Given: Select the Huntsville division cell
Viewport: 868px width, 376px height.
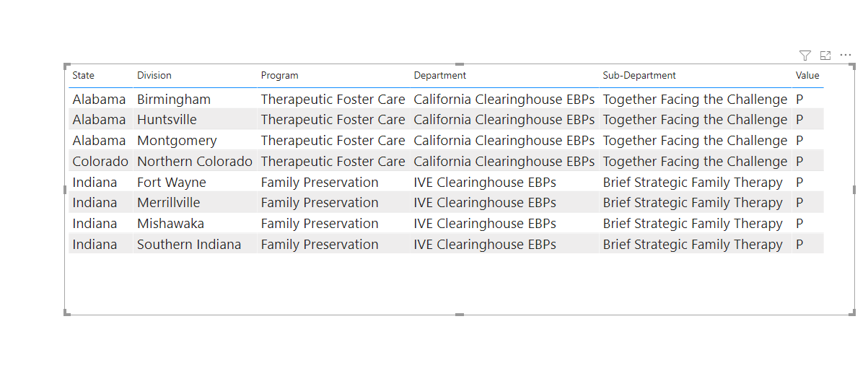Looking at the screenshot, I should pyautogui.click(x=167, y=119).
